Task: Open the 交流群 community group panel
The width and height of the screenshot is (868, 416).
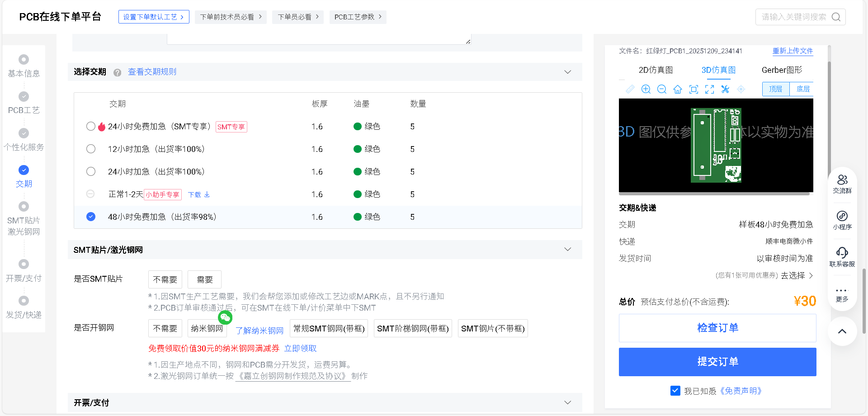Action: click(x=842, y=183)
